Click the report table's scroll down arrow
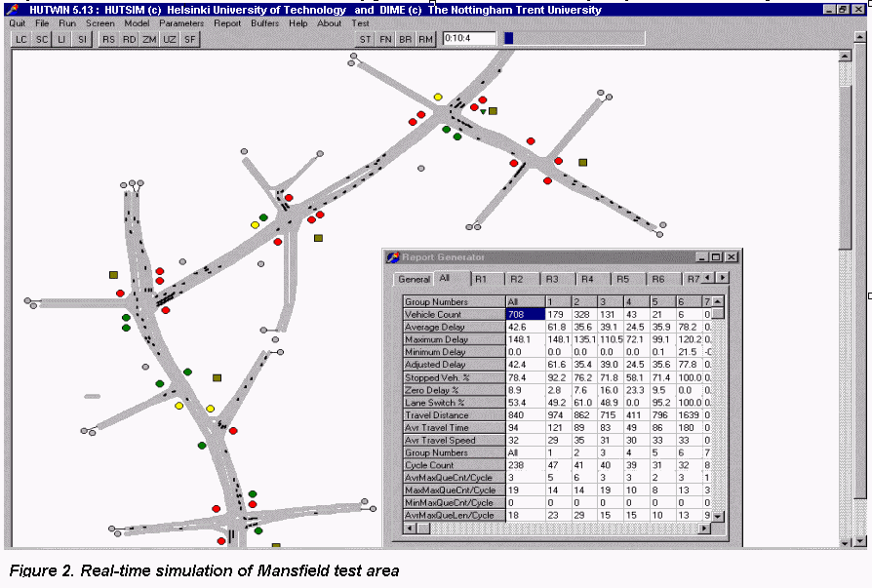This screenshot has width=872, height=588. (x=719, y=515)
